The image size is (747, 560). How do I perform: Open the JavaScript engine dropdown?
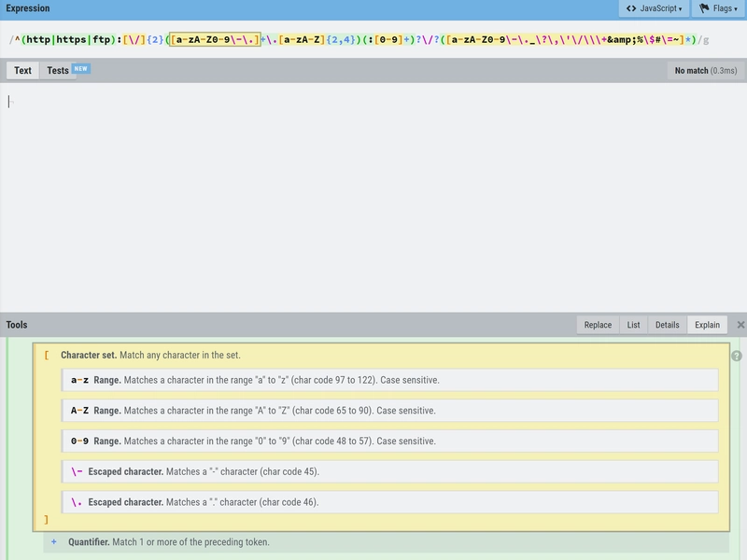coord(654,8)
